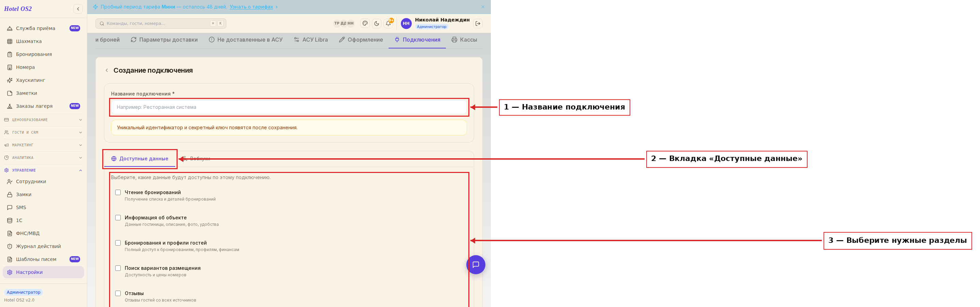Switch to Параметры доставки tab
This screenshot has height=307, width=980.
(164, 40)
